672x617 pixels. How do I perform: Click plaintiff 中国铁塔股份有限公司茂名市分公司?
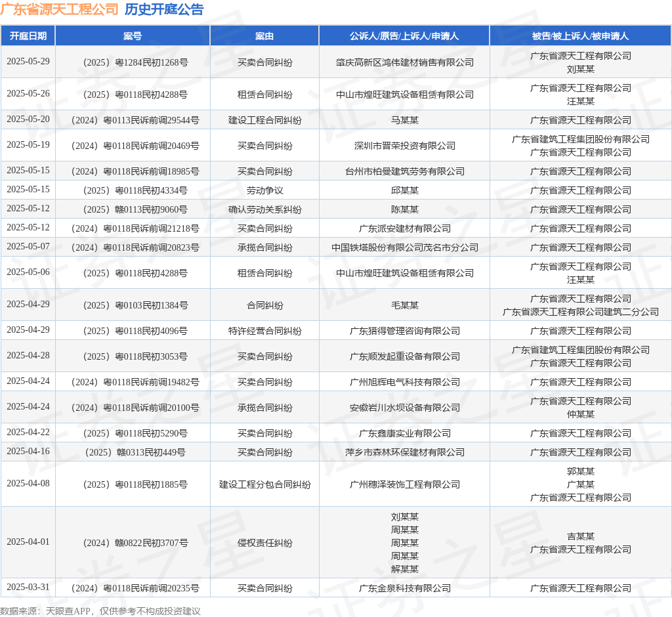[x=404, y=248]
